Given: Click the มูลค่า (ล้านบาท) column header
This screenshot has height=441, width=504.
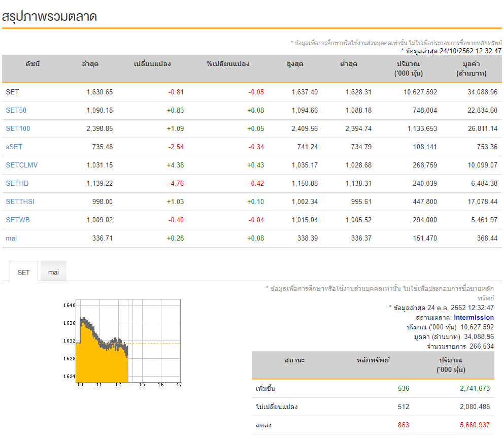Looking at the screenshot, I should (x=471, y=69).
